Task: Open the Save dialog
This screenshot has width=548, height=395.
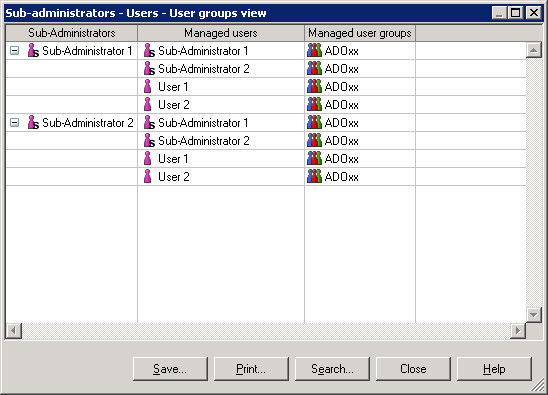Action: point(170,369)
